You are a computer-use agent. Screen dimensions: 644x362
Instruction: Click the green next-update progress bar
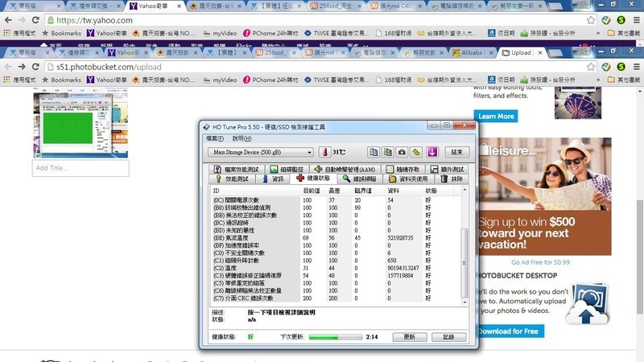(x=335, y=337)
